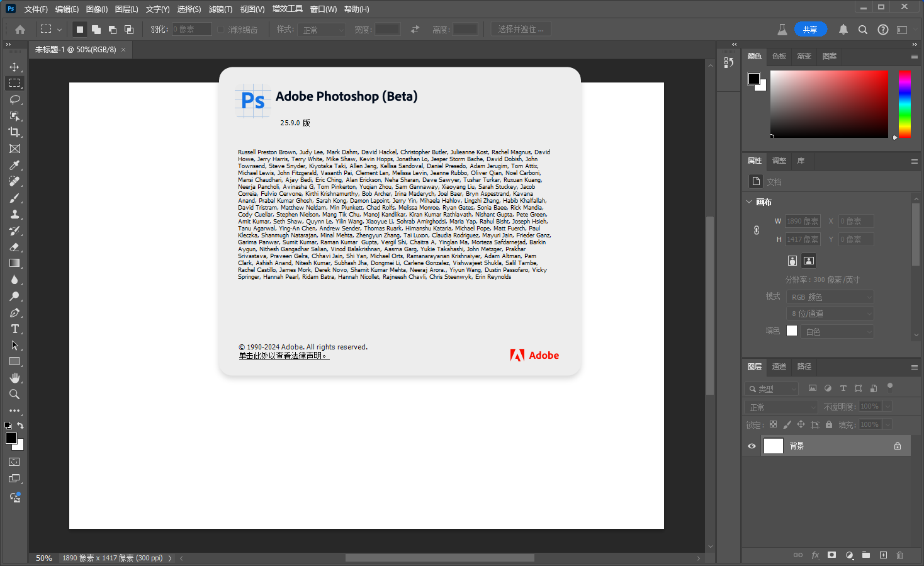The height and width of the screenshot is (566, 924).
Task: Select the Spot Healing Brush tool
Action: (x=14, y=181)
